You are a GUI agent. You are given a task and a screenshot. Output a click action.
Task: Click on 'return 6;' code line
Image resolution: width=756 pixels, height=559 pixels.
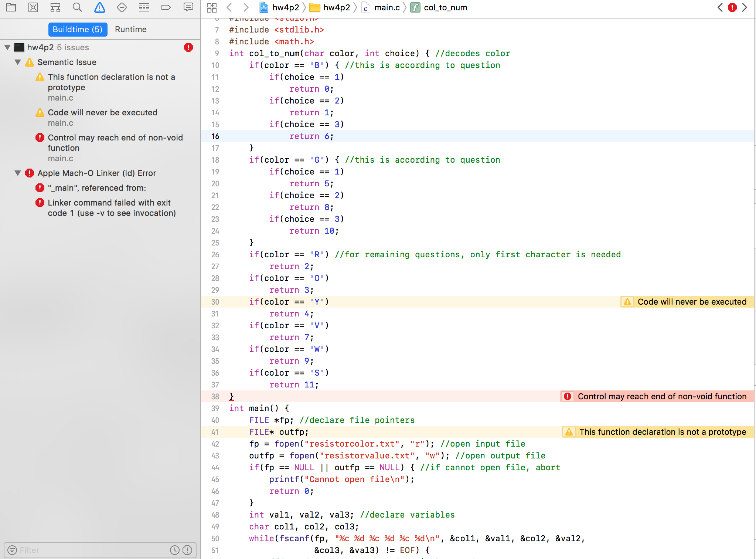pos(311,136)
